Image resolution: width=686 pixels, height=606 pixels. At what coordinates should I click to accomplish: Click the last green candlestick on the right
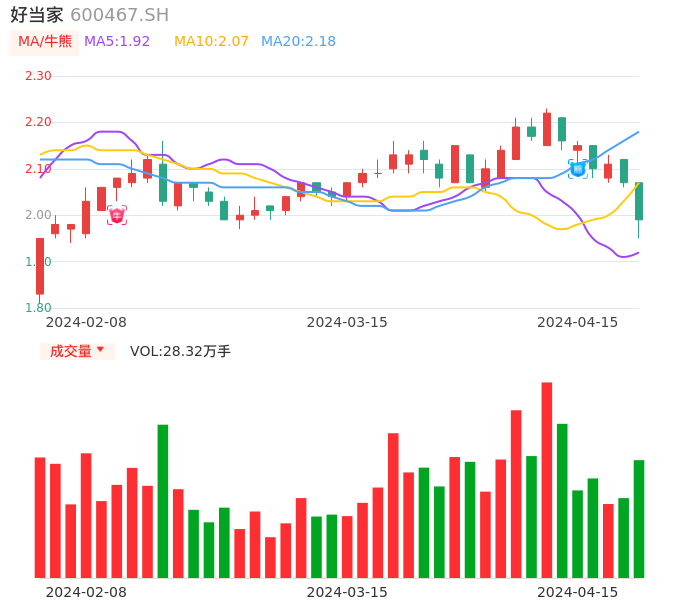tap(639, 201)
